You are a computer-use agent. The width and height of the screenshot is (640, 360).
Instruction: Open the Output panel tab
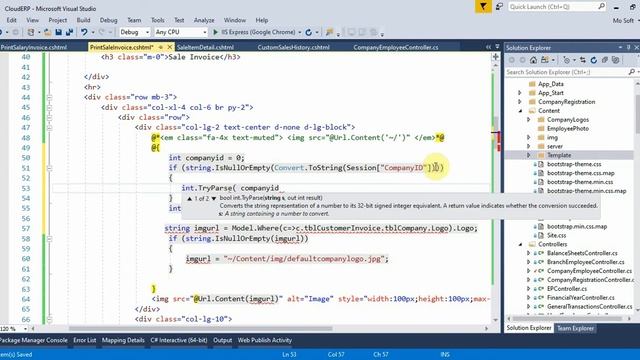[x=222, y=340]
